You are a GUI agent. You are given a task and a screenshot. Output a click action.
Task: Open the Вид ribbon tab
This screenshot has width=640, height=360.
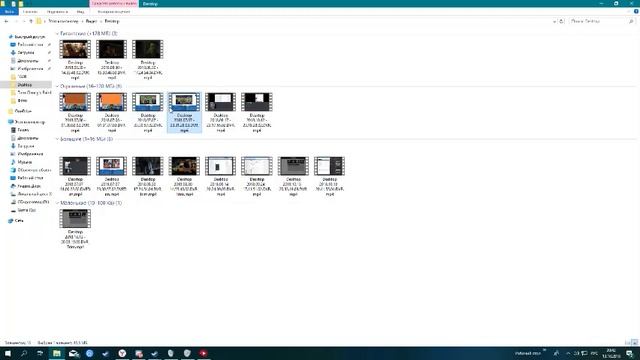click(80, 12)
